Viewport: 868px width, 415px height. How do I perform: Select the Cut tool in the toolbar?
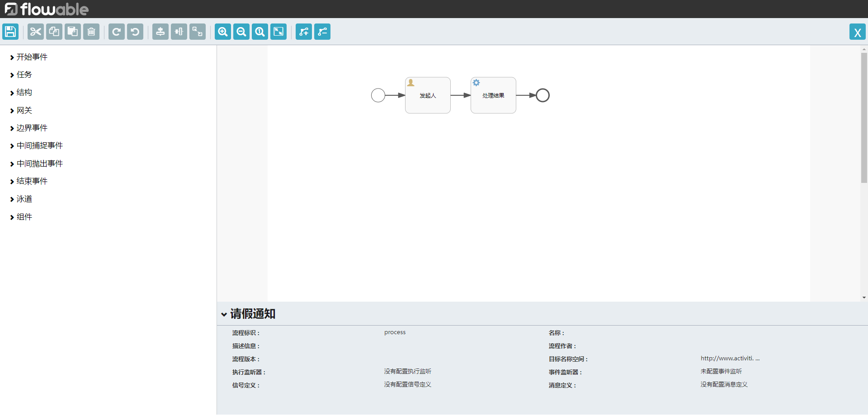coord(35,32)
